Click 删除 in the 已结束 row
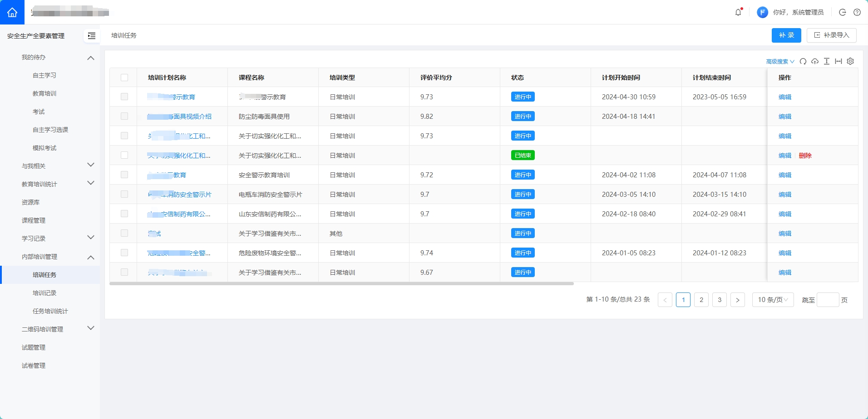 point(805,156)
